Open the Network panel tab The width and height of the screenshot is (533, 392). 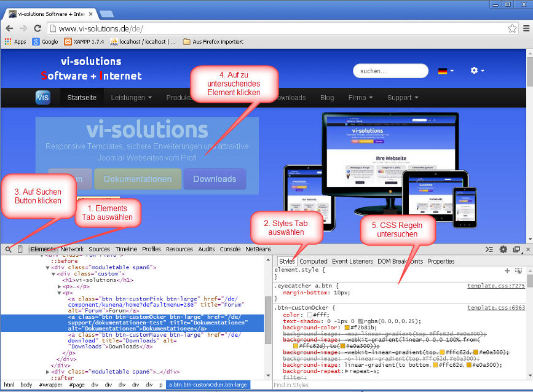tap(72, 248)
